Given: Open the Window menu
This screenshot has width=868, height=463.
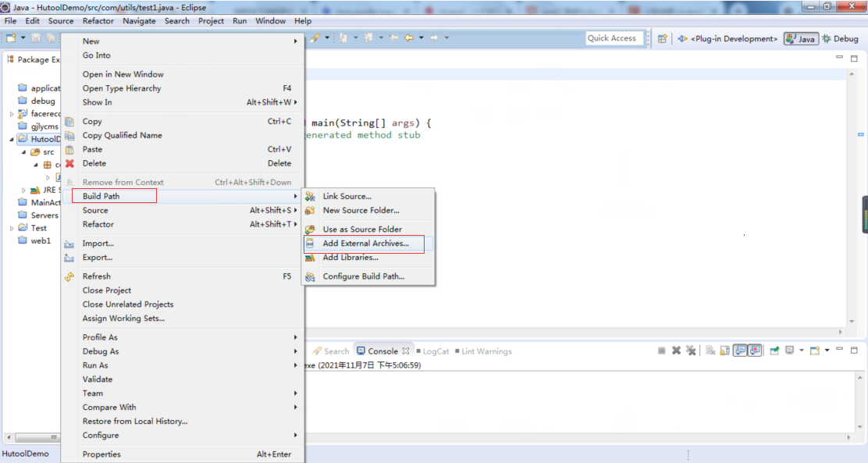Looking at the screenshot, I should pyautogui.click(x=270, y=20).
